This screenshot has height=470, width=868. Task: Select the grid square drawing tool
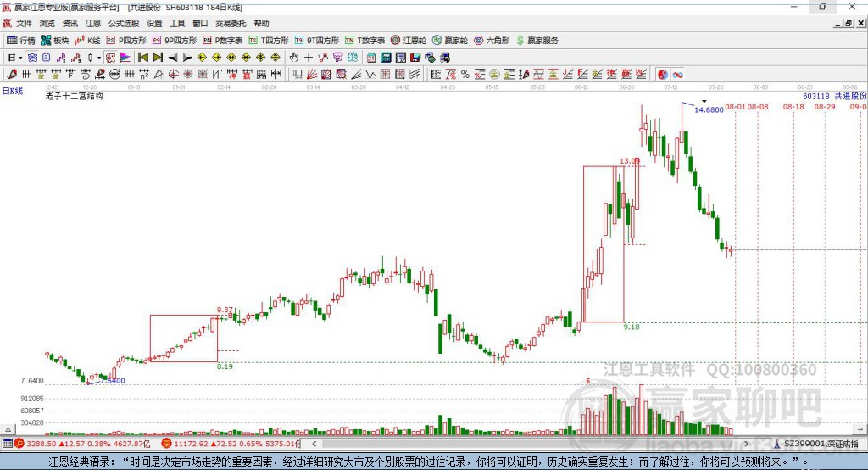tap(386, 75)
